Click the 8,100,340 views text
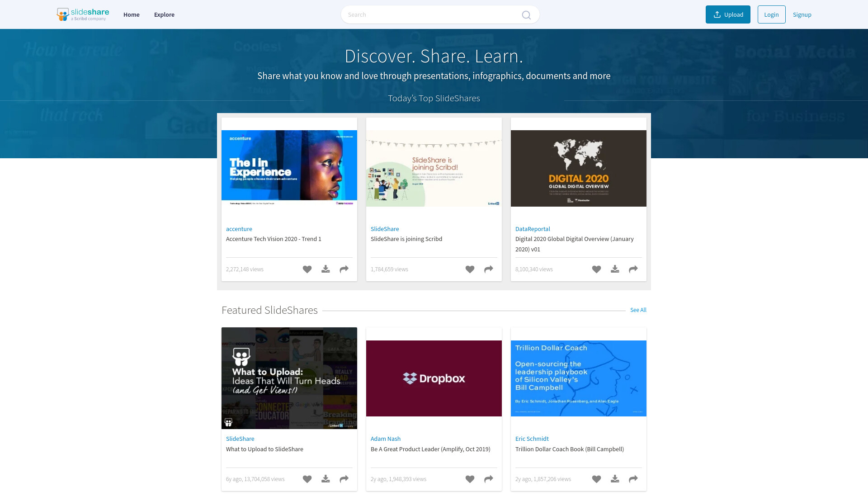 click(x=534, y=269)
